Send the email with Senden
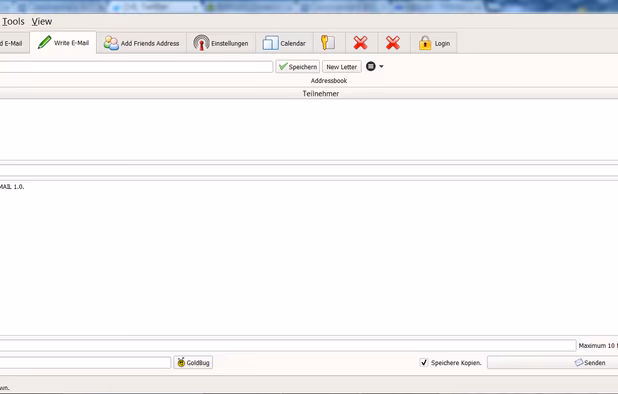 pyautogui.click(x=553, y=362)
